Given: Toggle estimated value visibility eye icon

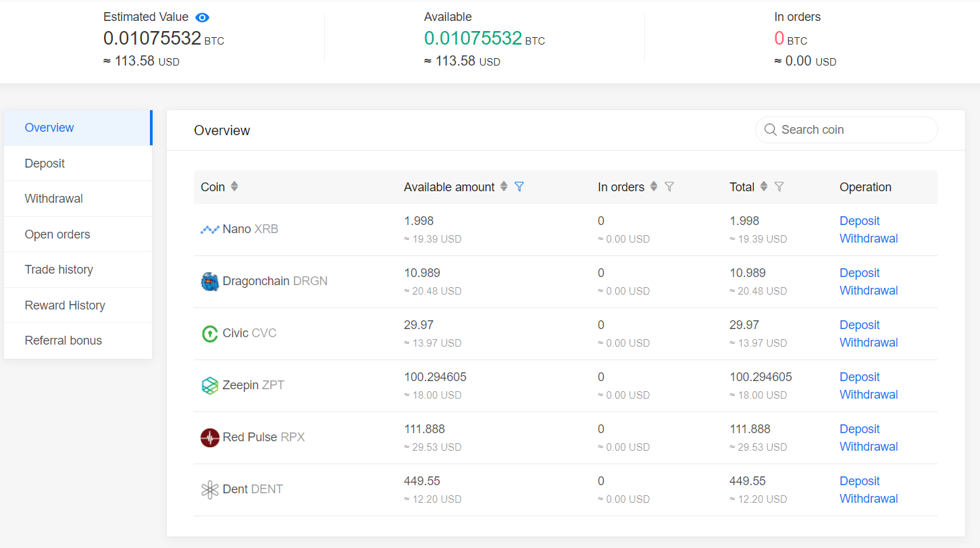Looking at the screenshot, I should [x=202, y=18].
